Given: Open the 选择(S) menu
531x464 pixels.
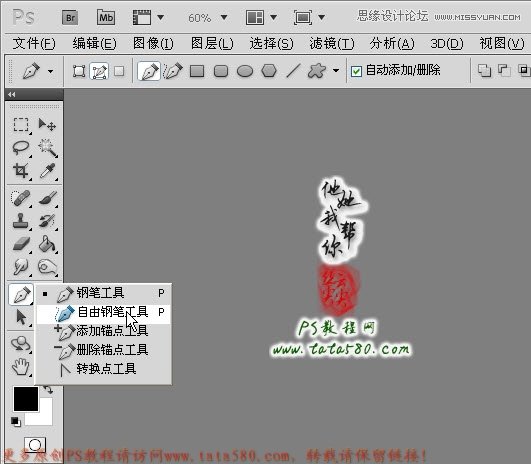Looking at the screenshot, I should 271,44.
